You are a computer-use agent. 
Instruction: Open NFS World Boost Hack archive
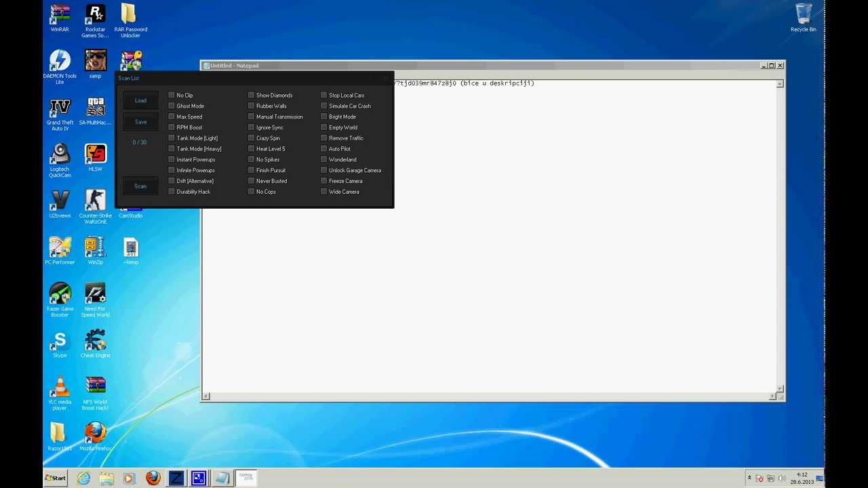click(x=95, y=393)
